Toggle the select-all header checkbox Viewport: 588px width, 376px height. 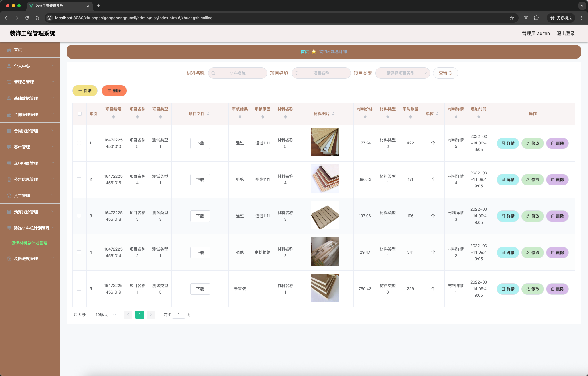point(80,114)
